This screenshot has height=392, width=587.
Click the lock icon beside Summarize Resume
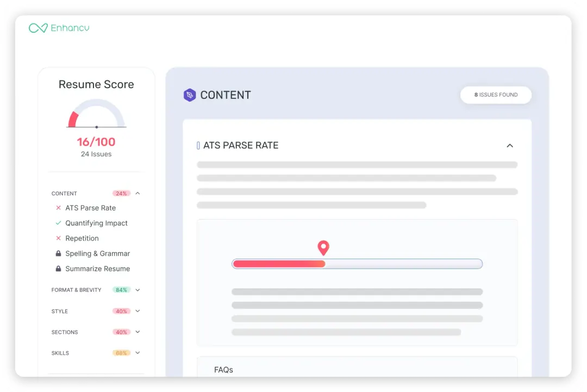[58, 269]
